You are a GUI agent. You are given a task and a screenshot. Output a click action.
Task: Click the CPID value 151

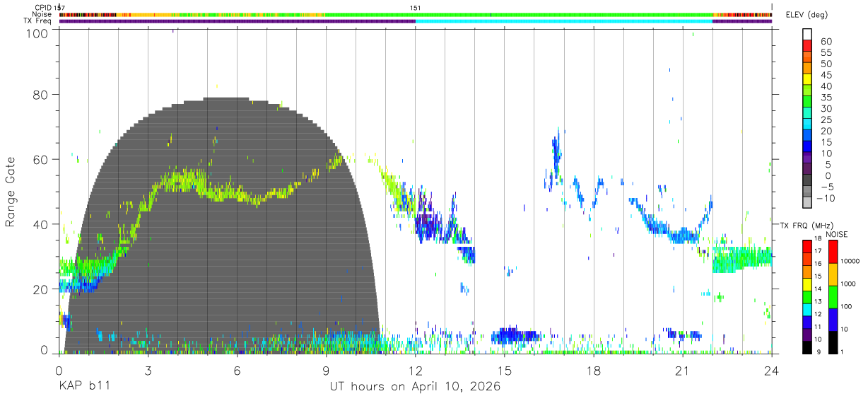(x=416, y=8)
